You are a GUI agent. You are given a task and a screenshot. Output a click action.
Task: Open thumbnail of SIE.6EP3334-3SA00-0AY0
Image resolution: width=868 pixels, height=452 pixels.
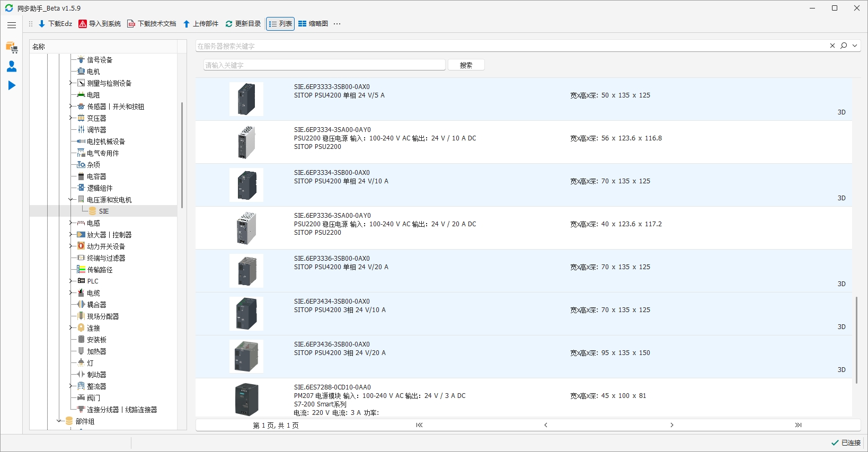(246, 142)
